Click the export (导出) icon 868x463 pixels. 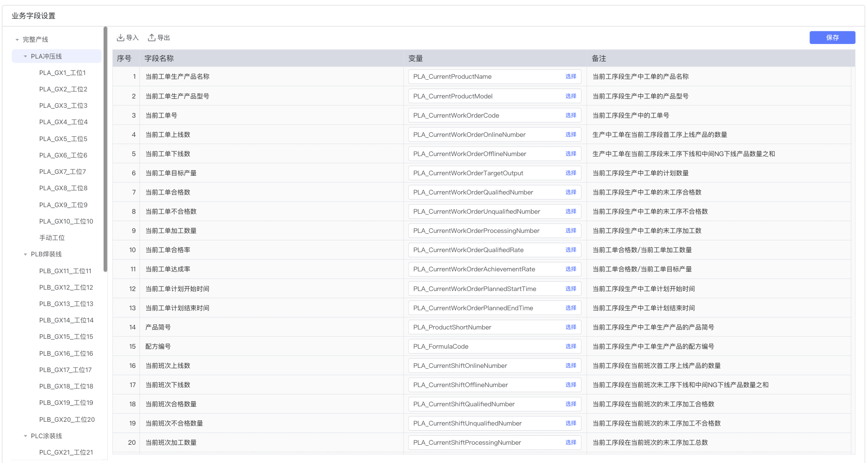coord(152,37)
